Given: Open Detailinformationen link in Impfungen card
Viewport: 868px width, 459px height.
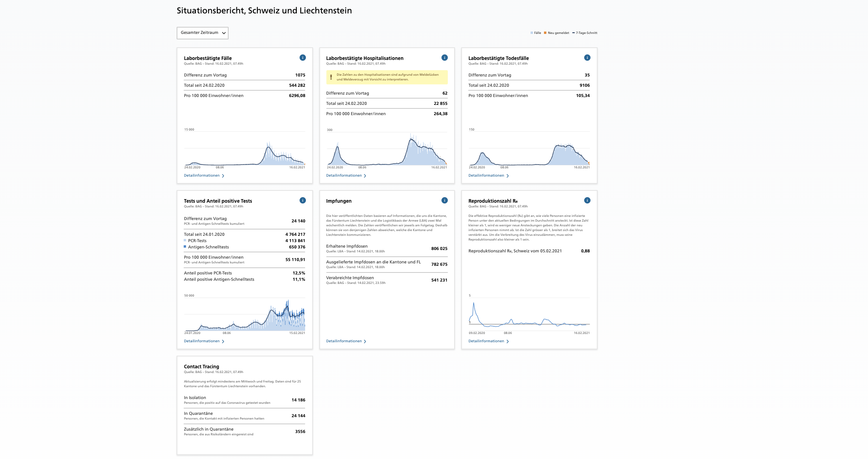Looking at the screenshot, I should pos(344,341).
